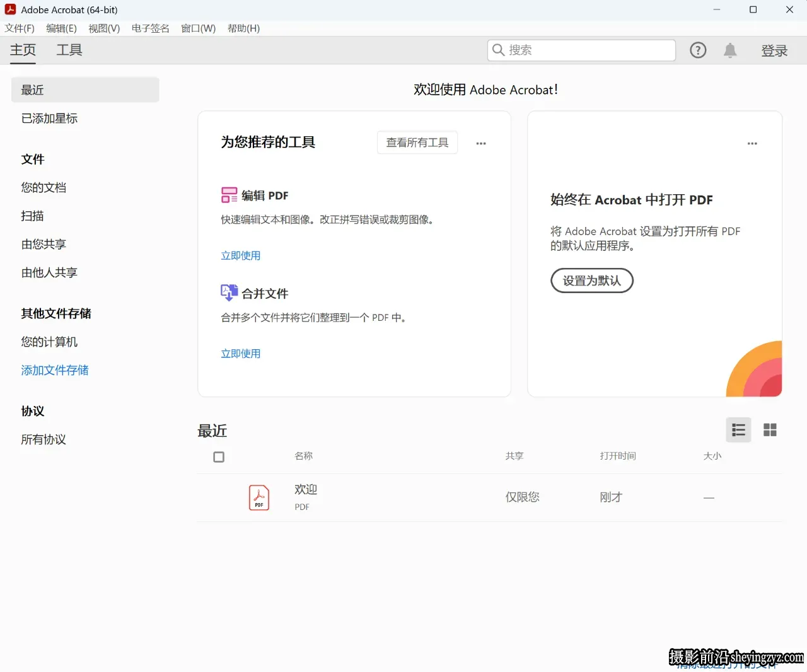Switch to list view in recent files
The width and height of the screenshot is (807, 672).
tap(738, 430)
